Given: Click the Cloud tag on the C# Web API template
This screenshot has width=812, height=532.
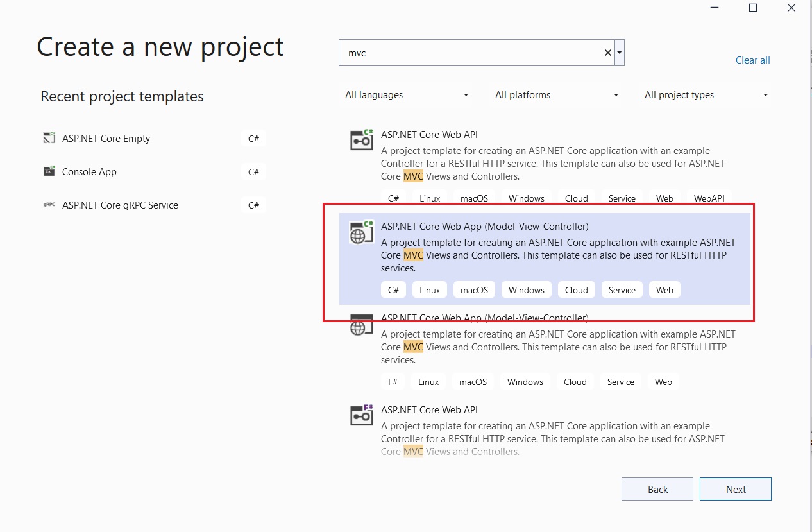Looking at the screenshot, I should tap(577, 198).
